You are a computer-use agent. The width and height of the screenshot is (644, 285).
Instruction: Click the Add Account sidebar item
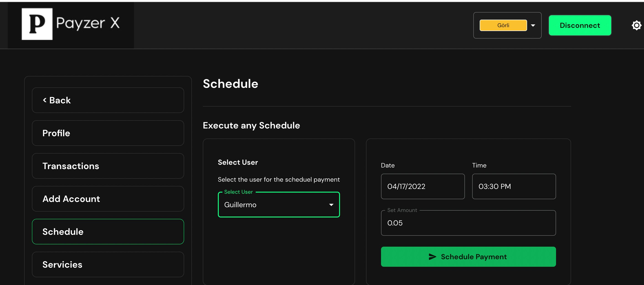pos(108,199)
